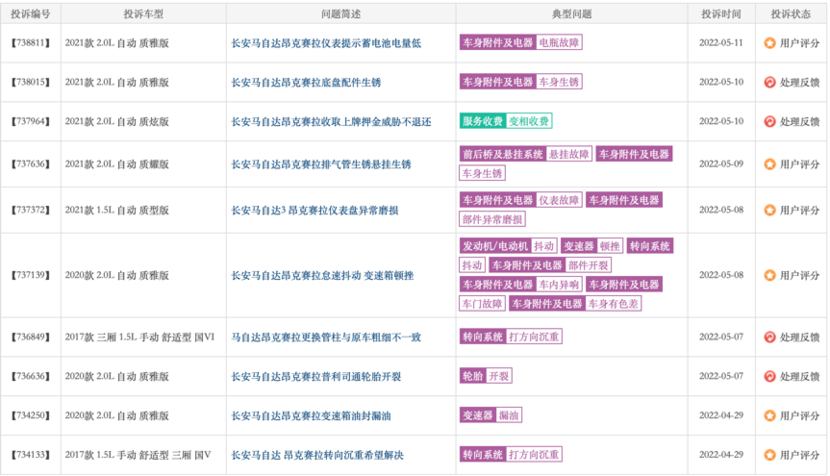Click the 变相收费 tag
The height and width of the screenshot is (476, 830).
529,121
